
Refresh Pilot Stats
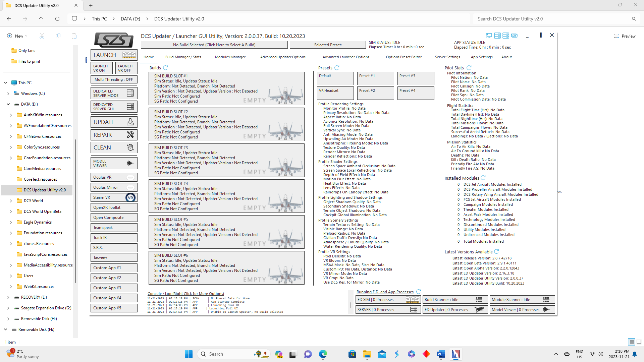pyautogui.click(x=469, y=68)
